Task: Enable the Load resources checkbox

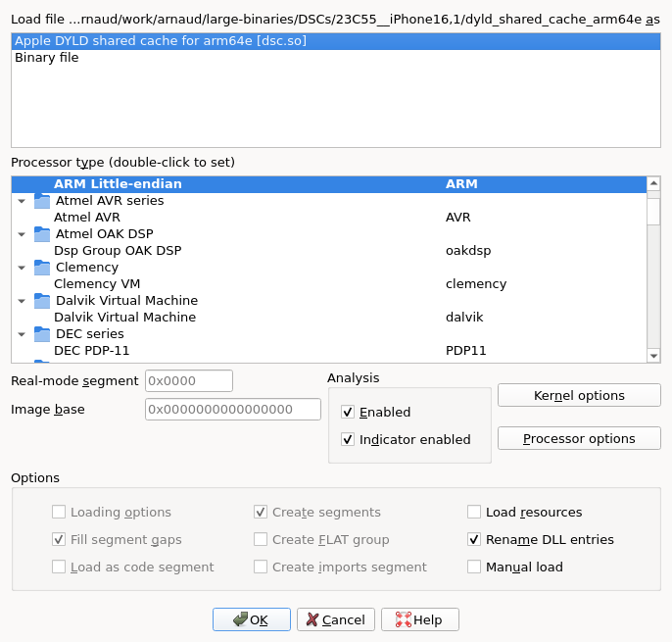Action: tap(474, 512)
